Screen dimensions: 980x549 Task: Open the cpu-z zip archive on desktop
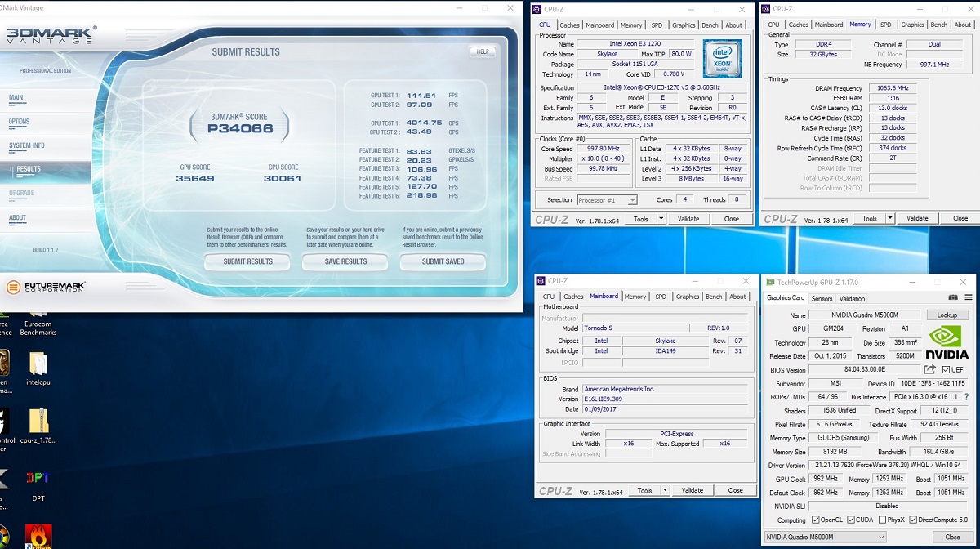(x=38, y=426)
